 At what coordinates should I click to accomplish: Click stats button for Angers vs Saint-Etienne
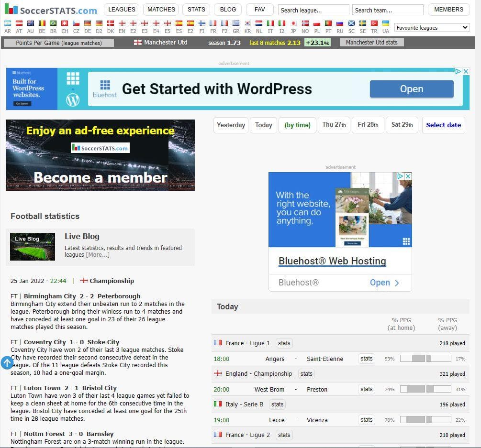367,359
